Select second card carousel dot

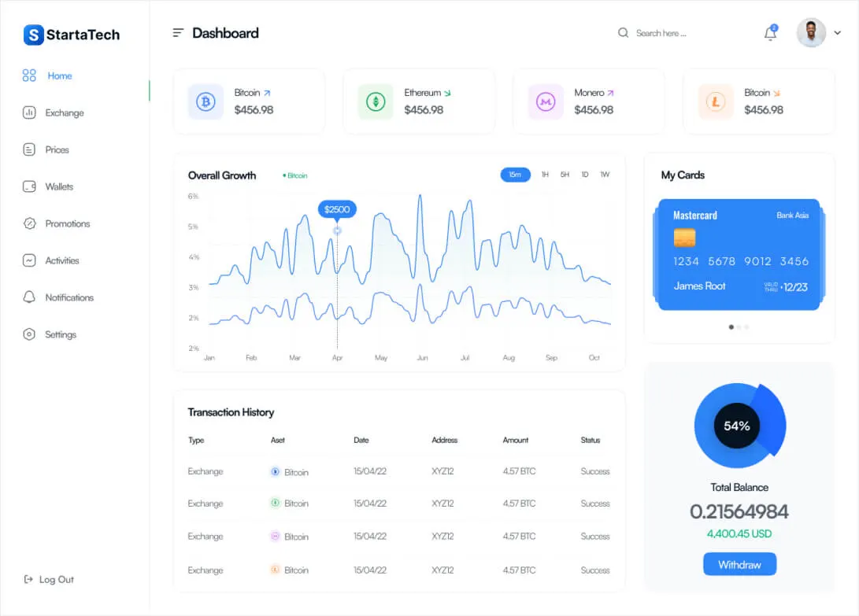[x=739, y=327]
